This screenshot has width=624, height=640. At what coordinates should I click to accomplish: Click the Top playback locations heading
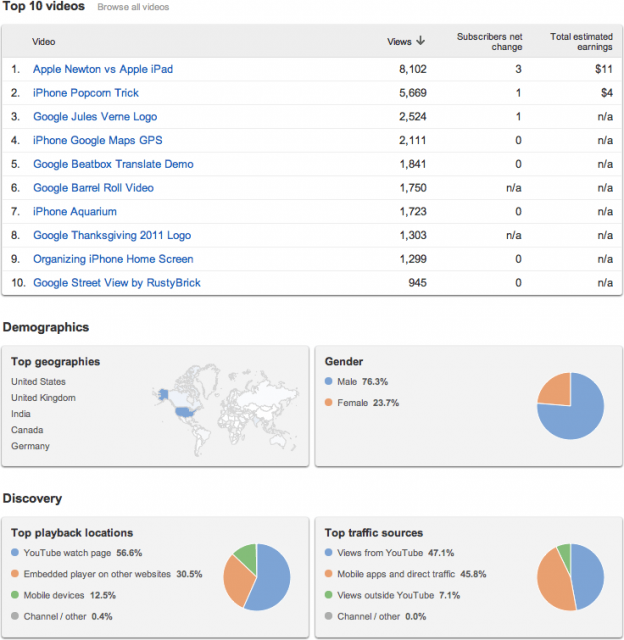click(x=72, y=533)
